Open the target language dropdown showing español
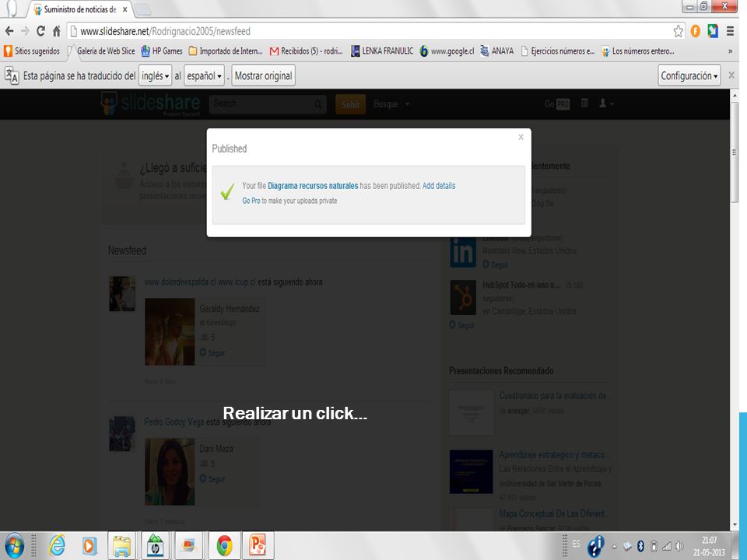 tap(204, 75)
